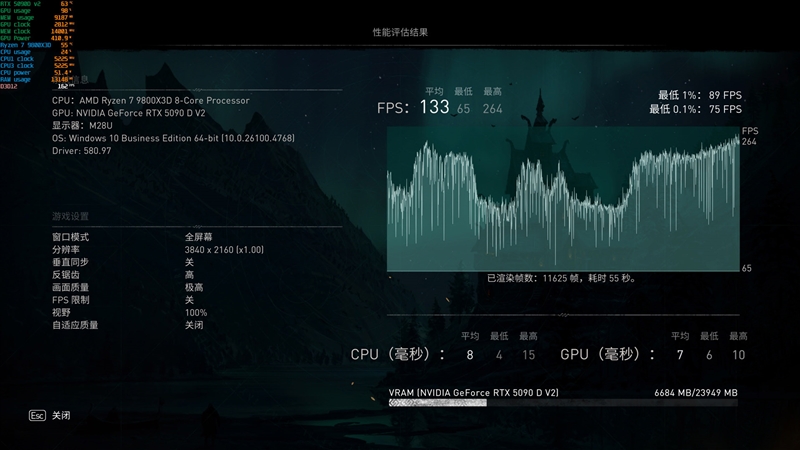Click the VRAM (NVIDIA GeForce RTX 5090 D V2) label
The image size is (800, 450).
(x=473, y=393)
